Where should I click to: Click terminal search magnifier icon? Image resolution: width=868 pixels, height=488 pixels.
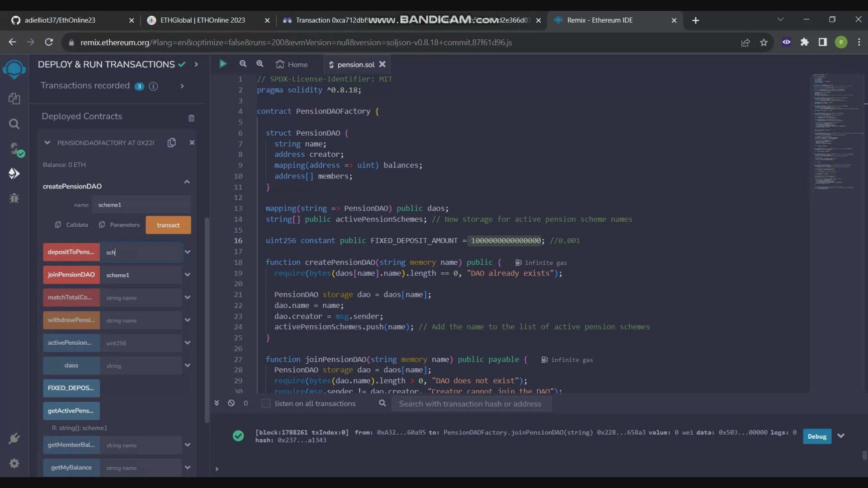(x=382, y=403)
